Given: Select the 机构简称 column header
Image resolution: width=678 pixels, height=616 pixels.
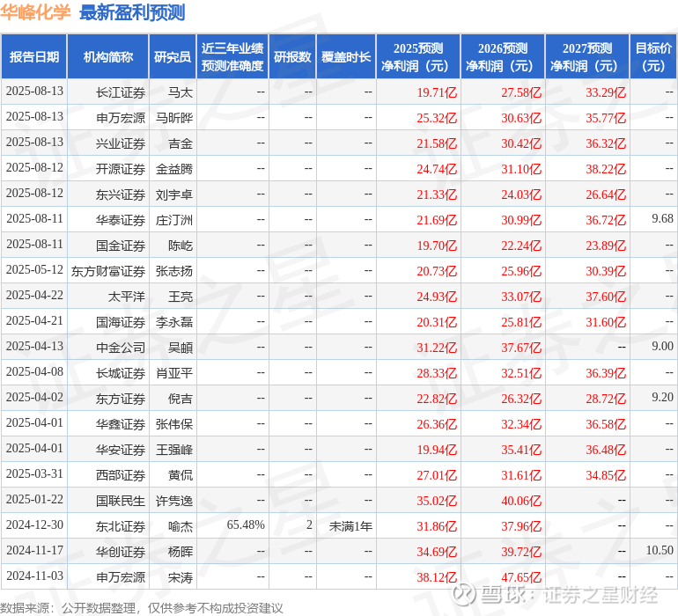Looking at the screenshot, I should pyautogui.click(x=108, y=56).
